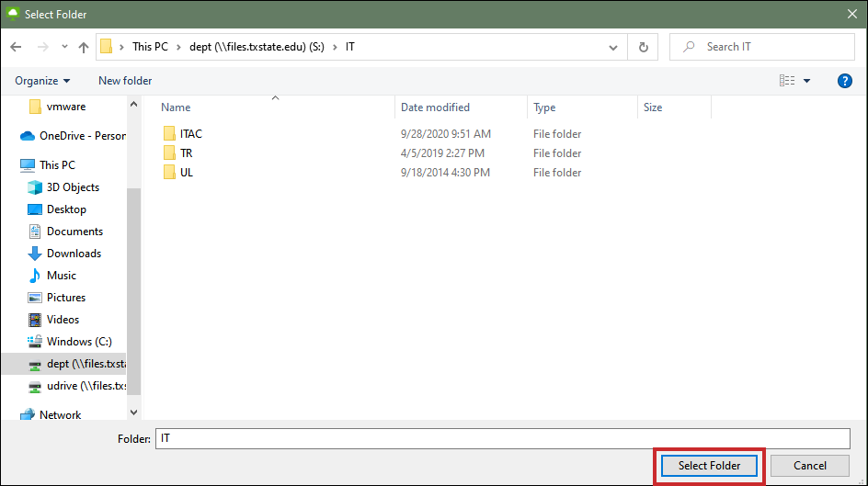The width and height of the screenshot is (868, 486).
Task: Change view with the view icon
Action: click(x=787, y=81)
